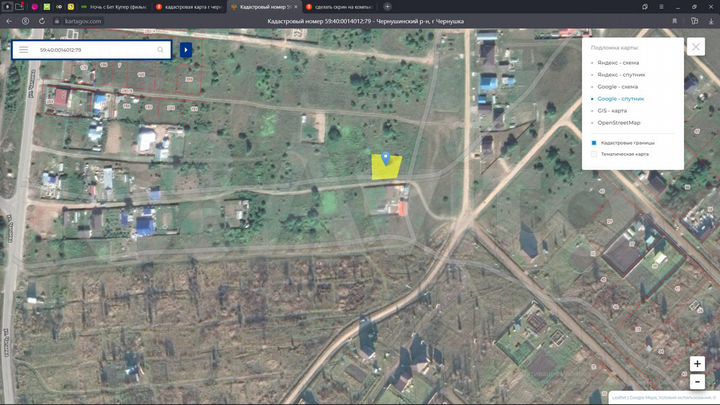This screenshot has height=405, width=720.
Task: Open downloads icon in toolbar
Action: [x=711, y=21]
